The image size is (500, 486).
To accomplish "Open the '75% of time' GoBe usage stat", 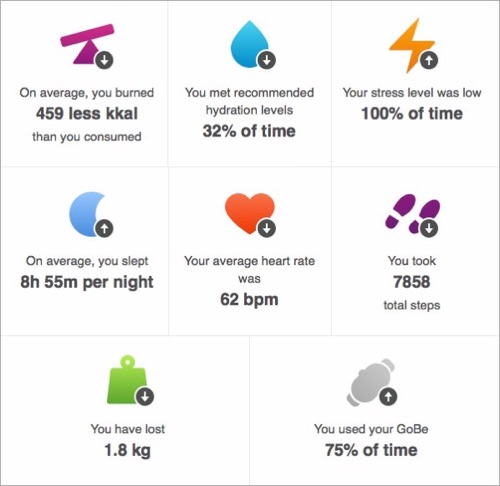I will coord(371,450).
